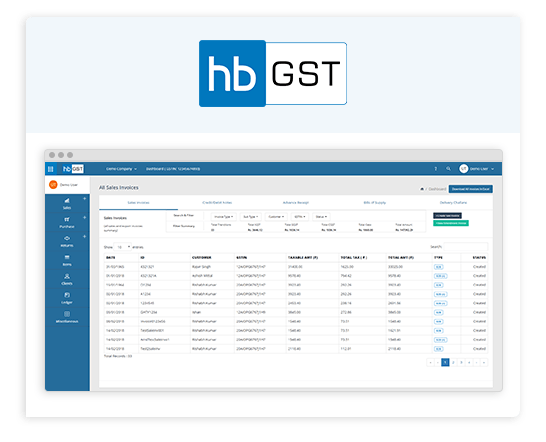
Task: Open the GSTIN filter dropdown
Action: point(300,217)
